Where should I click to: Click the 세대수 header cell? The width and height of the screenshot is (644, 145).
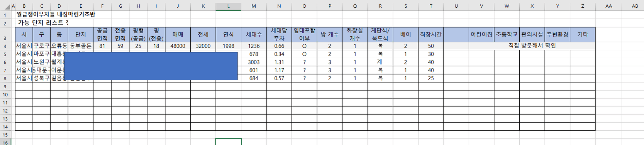254,34
